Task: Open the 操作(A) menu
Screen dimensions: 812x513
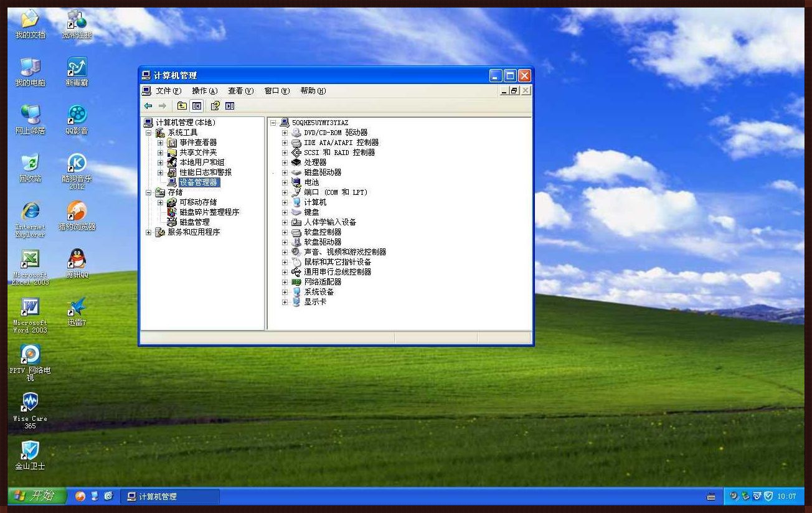Action: (x=205, y=91)
